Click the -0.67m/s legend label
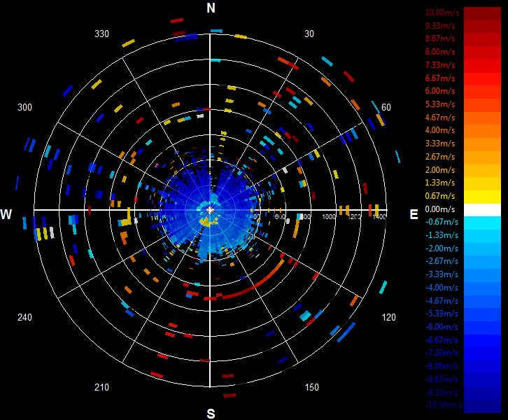The height and width of the screenshot is (420, 508). point(442,222)
